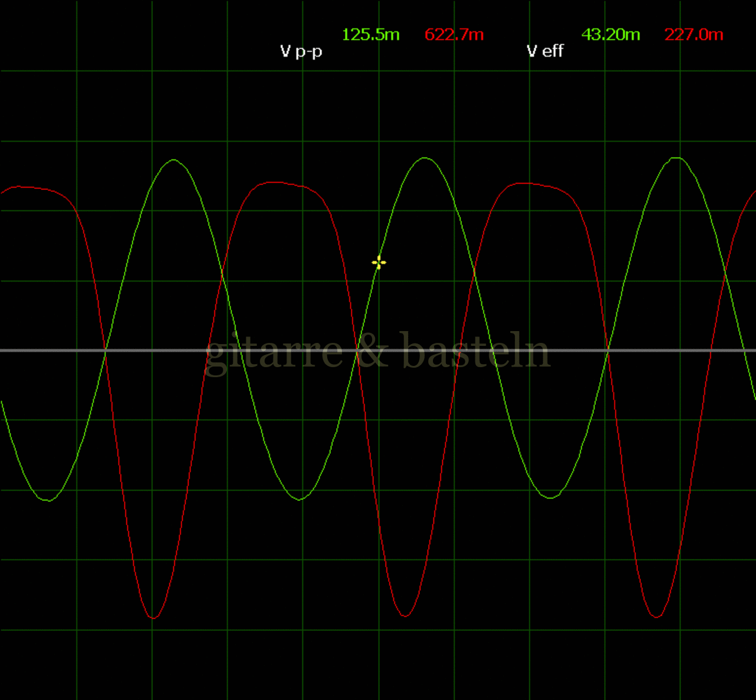Click the middle red waveform trough
Image resolution: width=756 pixels, height=700 pixels.
click(405, 616)
